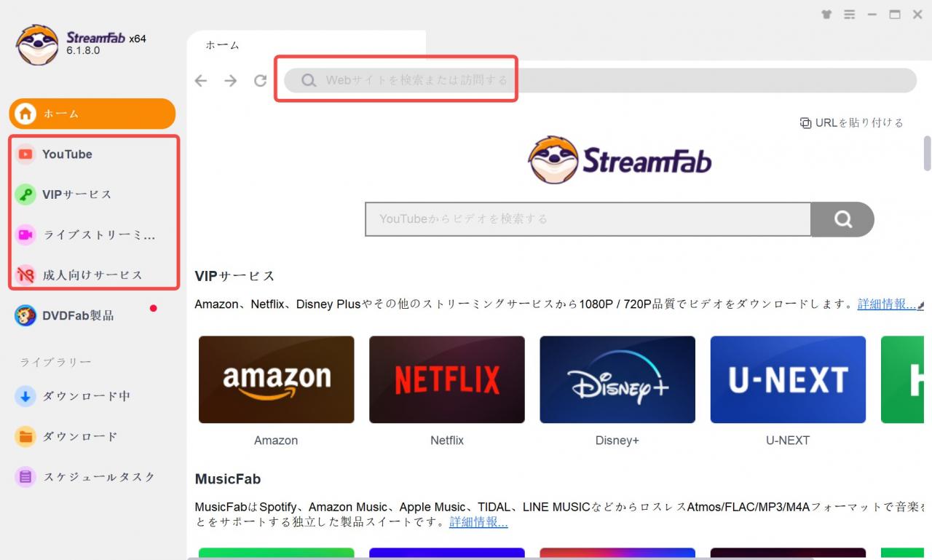This screenshot has height=560, width=932.
Task: Click the MusicFab section heading
Action: click(228, 478)
